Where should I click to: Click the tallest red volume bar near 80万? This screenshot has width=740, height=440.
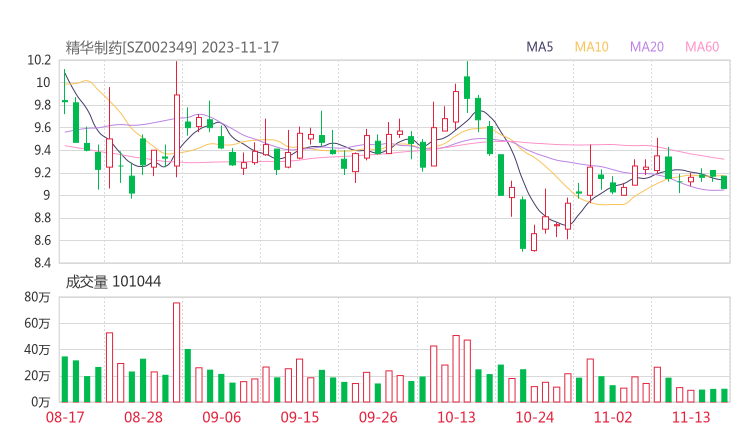pyautogui.click(x=177, y=352)
